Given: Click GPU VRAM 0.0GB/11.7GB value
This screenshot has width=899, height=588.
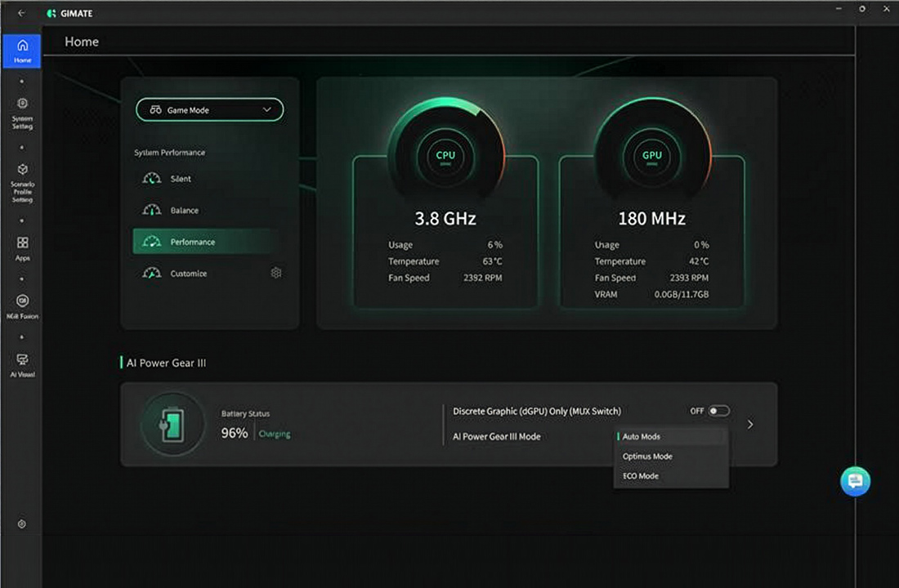Looking at the screenshot, I should (682, 295).
